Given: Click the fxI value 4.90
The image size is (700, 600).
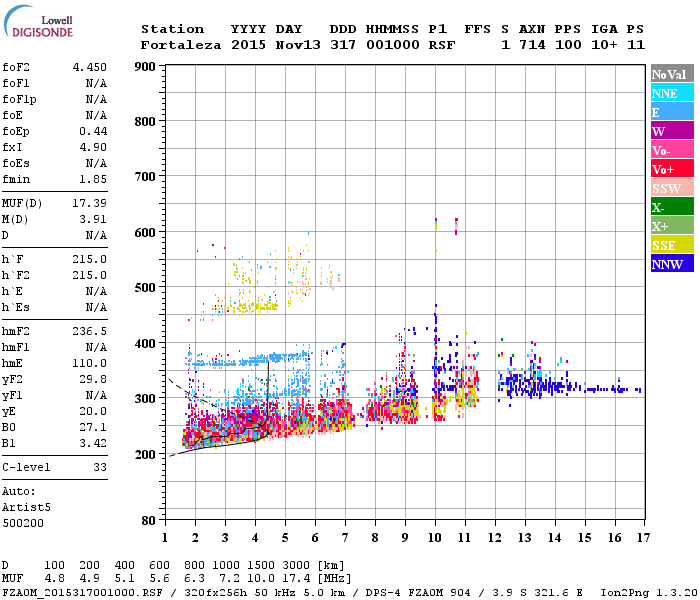Looking at the screenshot, I should (93, 147).
